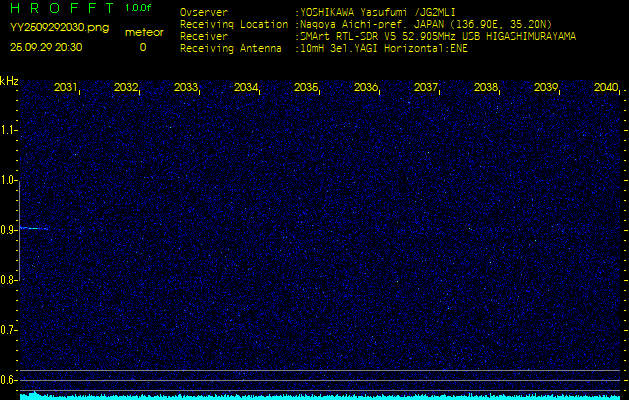The height and width of the screenshot is (400, 629).
Task: Click the 1.0 frequency axis label
Action: (9, 180)
